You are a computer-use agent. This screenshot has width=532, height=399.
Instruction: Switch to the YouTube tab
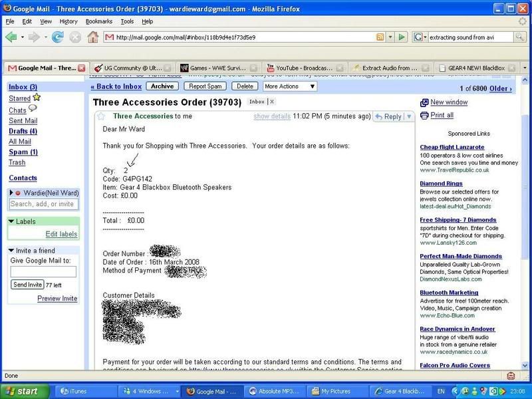point(305,68)
